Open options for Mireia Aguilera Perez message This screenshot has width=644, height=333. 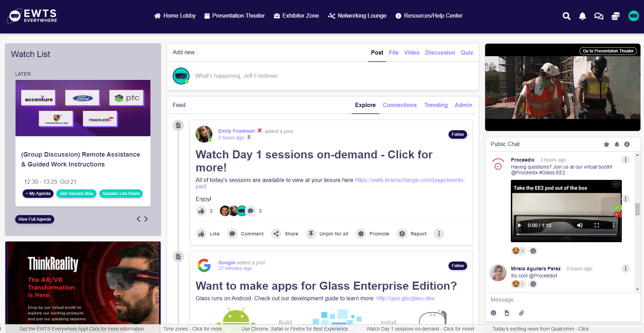tap(626, 269)
